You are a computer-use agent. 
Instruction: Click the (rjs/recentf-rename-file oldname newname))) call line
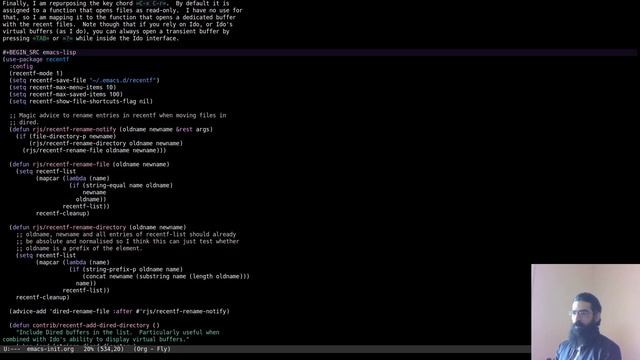95,150
